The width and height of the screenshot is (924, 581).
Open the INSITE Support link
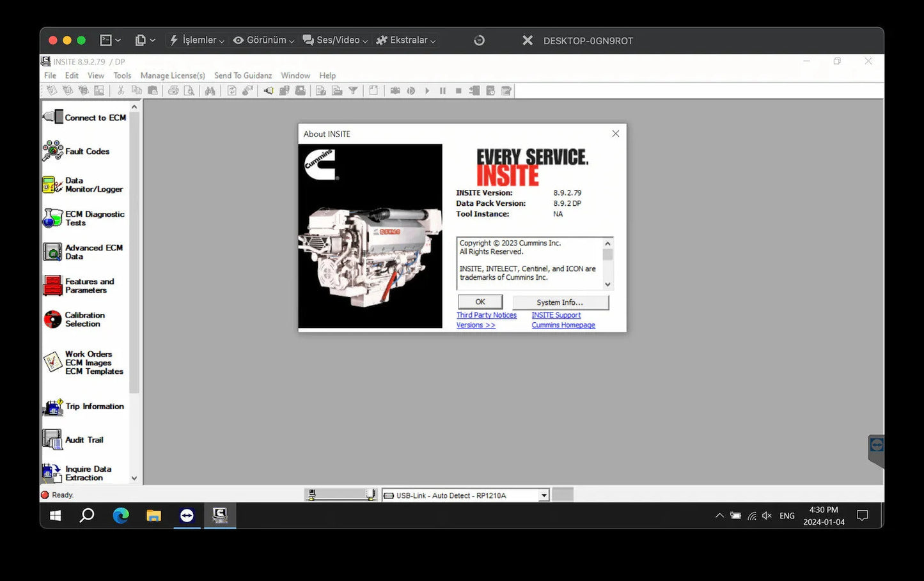[x=556, y=315]
